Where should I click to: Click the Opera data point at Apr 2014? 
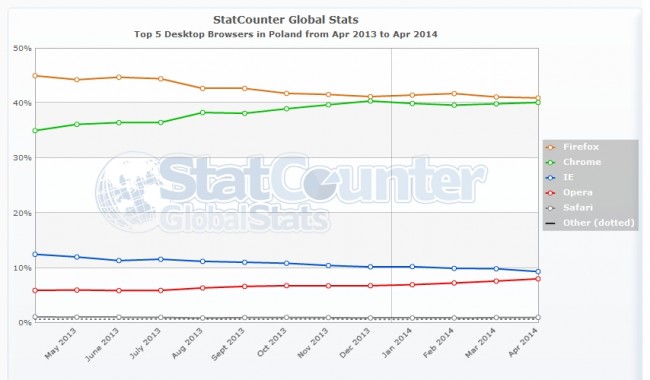[538, 279]
